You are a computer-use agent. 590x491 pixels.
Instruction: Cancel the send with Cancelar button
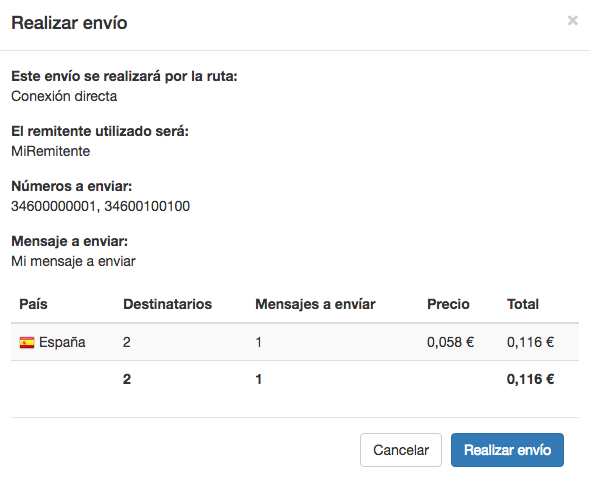(401, 450)
